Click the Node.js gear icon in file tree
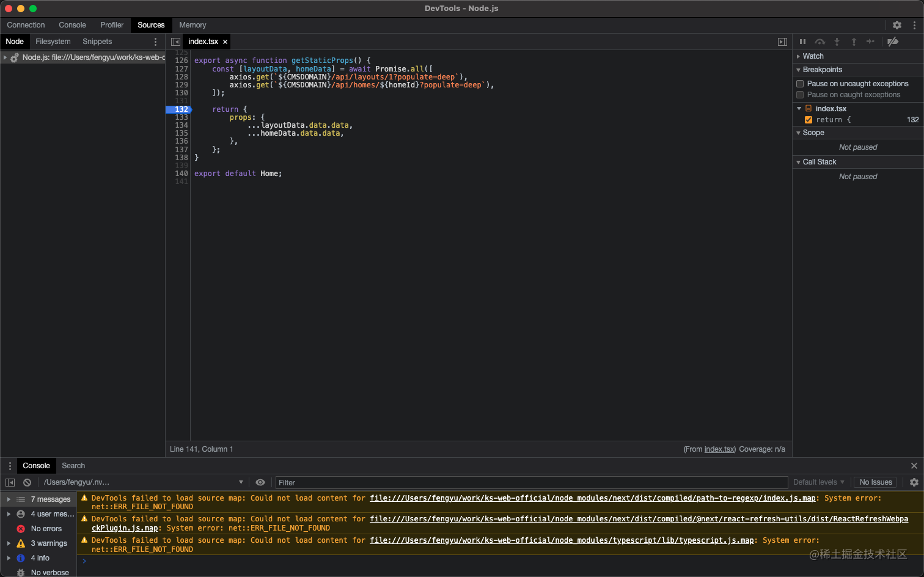Image resolution: width=924 pixels, height=577 pixels. (x=15, y=57)
